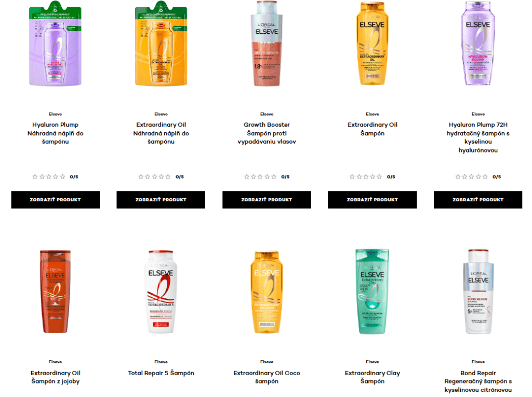Image resolution: width=532 pixels, height=397 pixels.
Task: Open Extraordinary Oil refill pouch image
Action: pos(161,44)
